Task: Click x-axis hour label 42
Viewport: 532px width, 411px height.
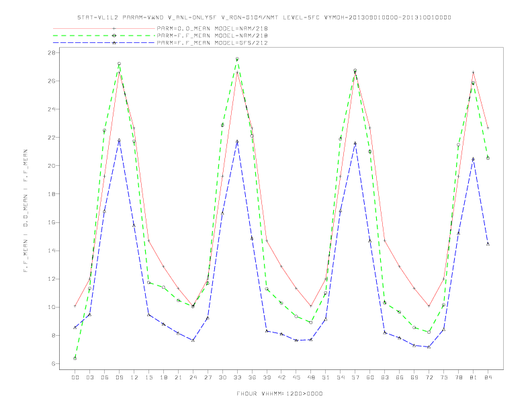Action: pyautogui.click(x=281, y=377)
